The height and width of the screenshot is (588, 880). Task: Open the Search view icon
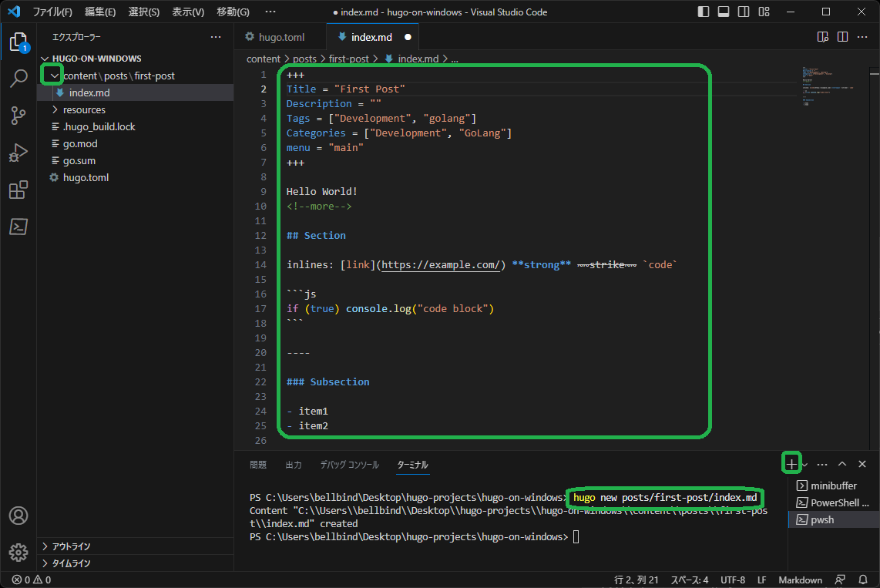coord(18,79)
